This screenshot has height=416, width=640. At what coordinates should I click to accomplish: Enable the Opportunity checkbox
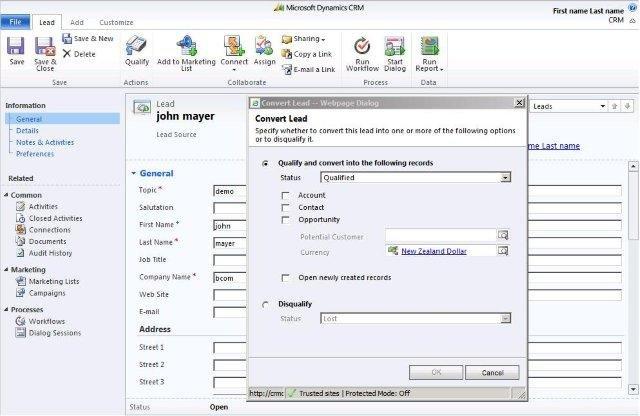(x=286, y=219)
